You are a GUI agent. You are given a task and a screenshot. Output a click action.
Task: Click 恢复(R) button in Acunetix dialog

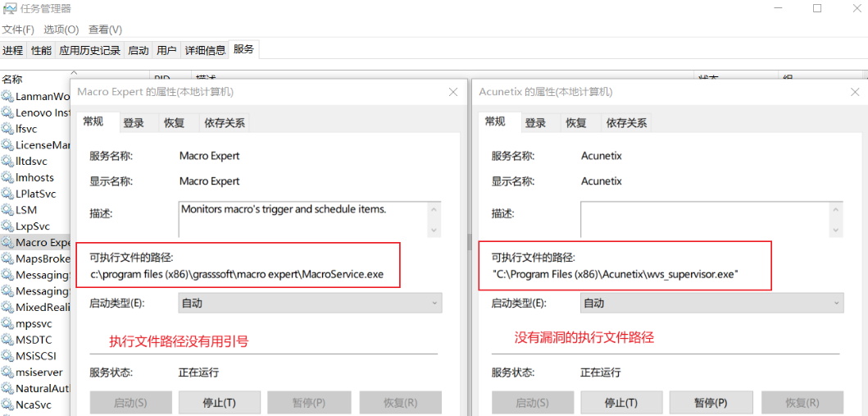point(802,402)
